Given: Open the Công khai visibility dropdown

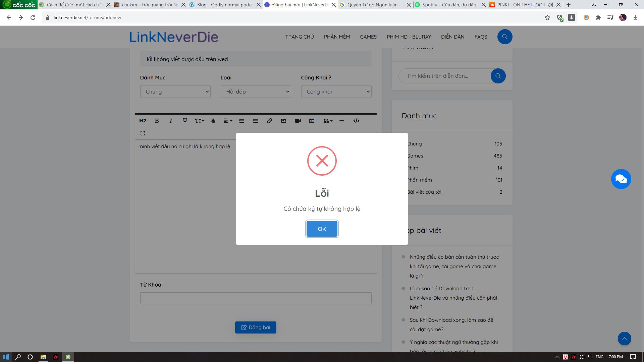Looking at the screenshot, I should click(336, 92).
